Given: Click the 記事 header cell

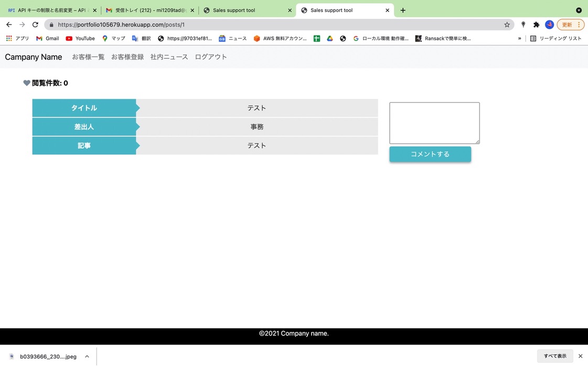Looking at the screenshot, I should (x=84, y=145).
